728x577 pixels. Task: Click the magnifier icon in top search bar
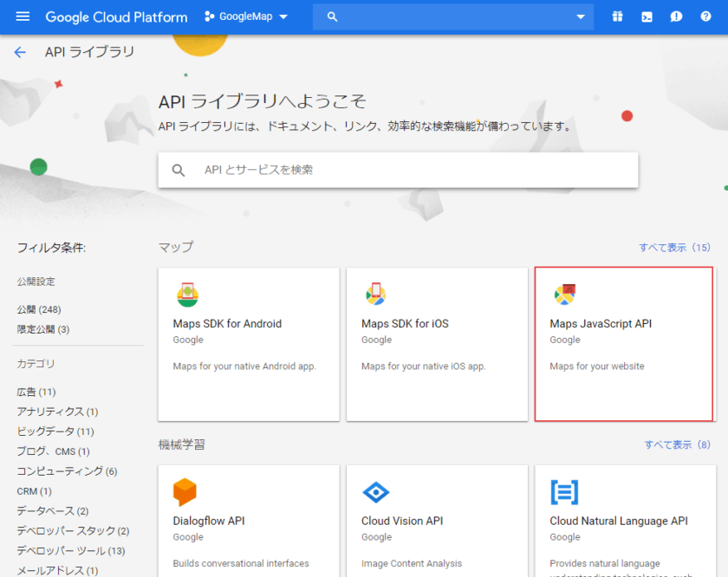332,16
